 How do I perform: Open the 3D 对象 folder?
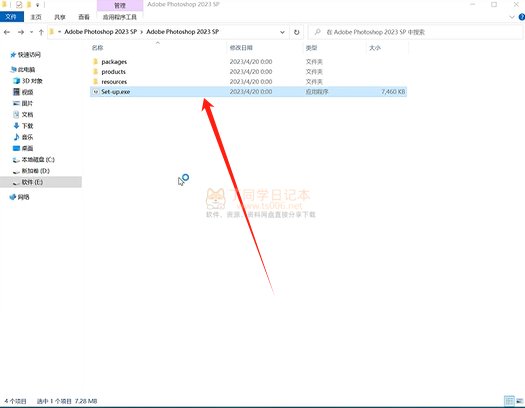pyautogui.click(x=32, y=81)
